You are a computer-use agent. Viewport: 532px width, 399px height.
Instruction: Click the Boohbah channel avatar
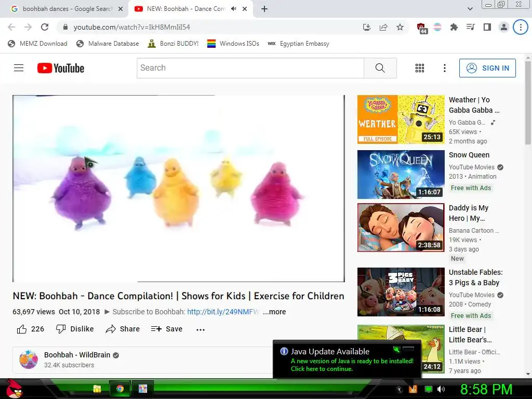tap(29, 360)
